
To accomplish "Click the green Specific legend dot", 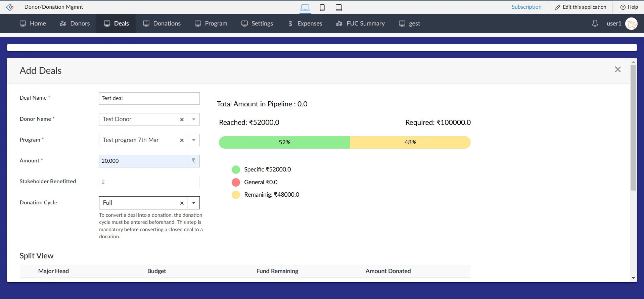I will 236,169.
